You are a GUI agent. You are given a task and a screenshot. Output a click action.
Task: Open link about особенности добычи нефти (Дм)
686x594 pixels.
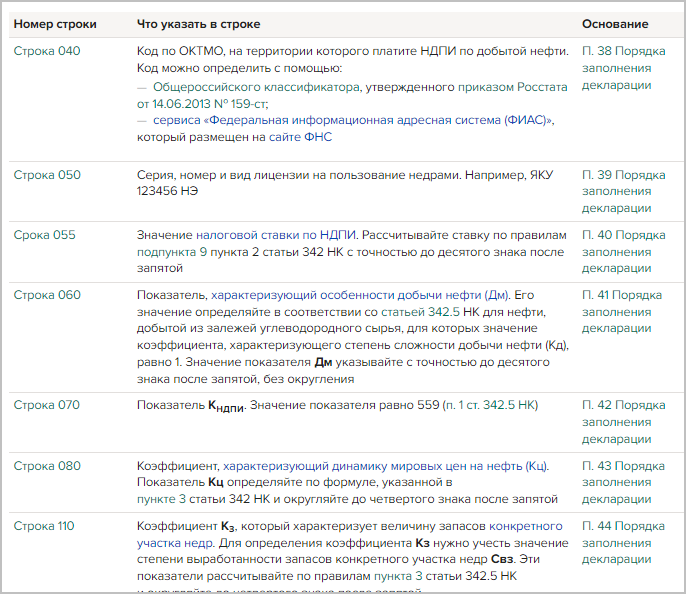click(360, 296)
